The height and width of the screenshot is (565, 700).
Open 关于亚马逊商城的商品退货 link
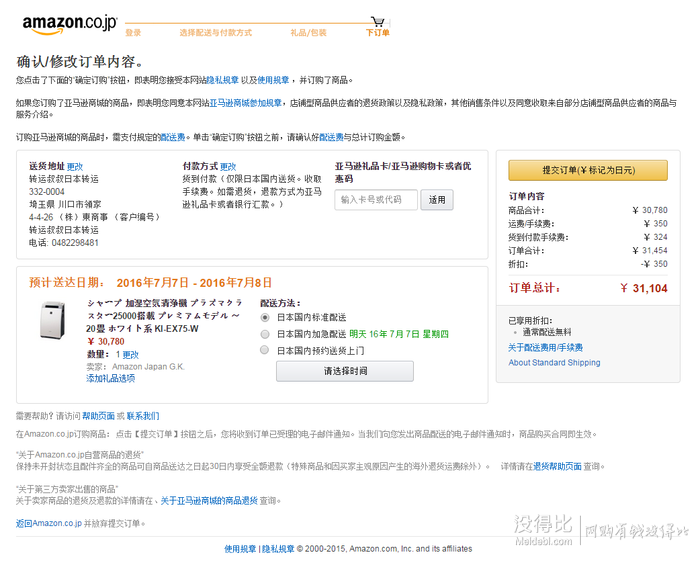(x=209, y=501)
